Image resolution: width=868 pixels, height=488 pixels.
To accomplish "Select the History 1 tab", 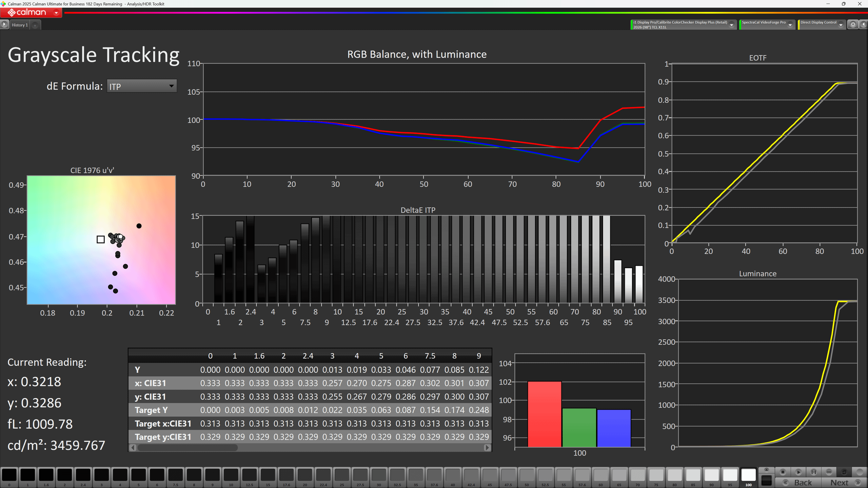I will (20, 25).
